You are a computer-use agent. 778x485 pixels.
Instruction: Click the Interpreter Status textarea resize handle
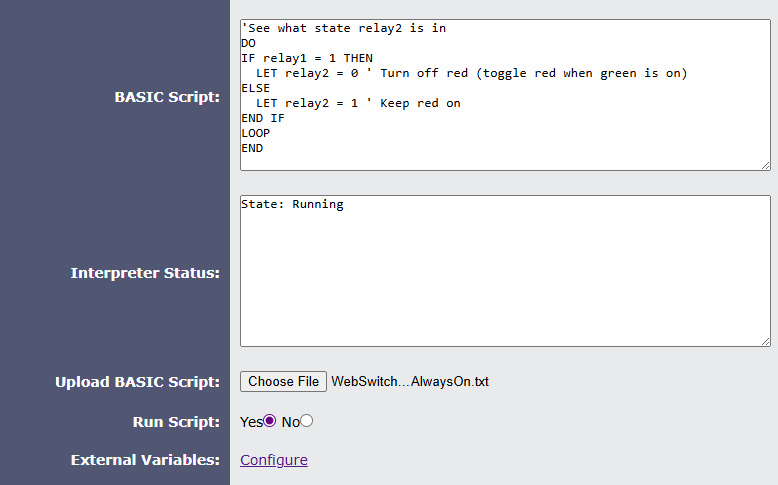[766, 342]
